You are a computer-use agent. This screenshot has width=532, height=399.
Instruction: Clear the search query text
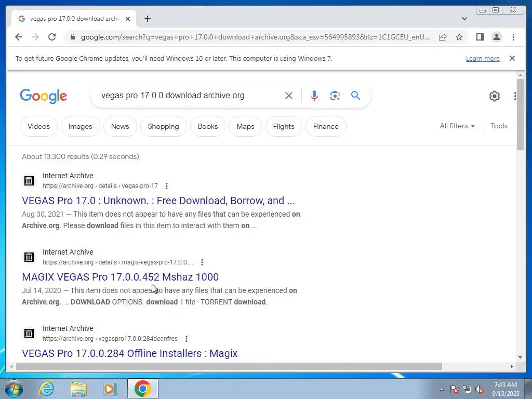pos(289,96)
